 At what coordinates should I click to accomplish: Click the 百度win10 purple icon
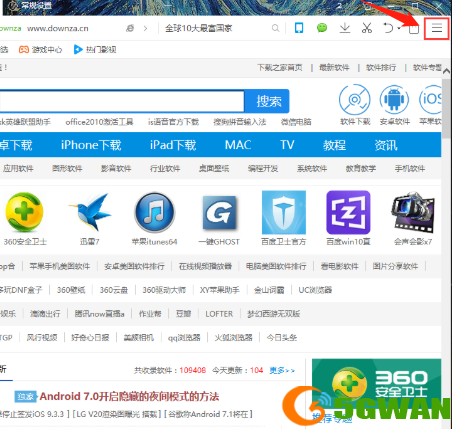[x=348, y=212]
